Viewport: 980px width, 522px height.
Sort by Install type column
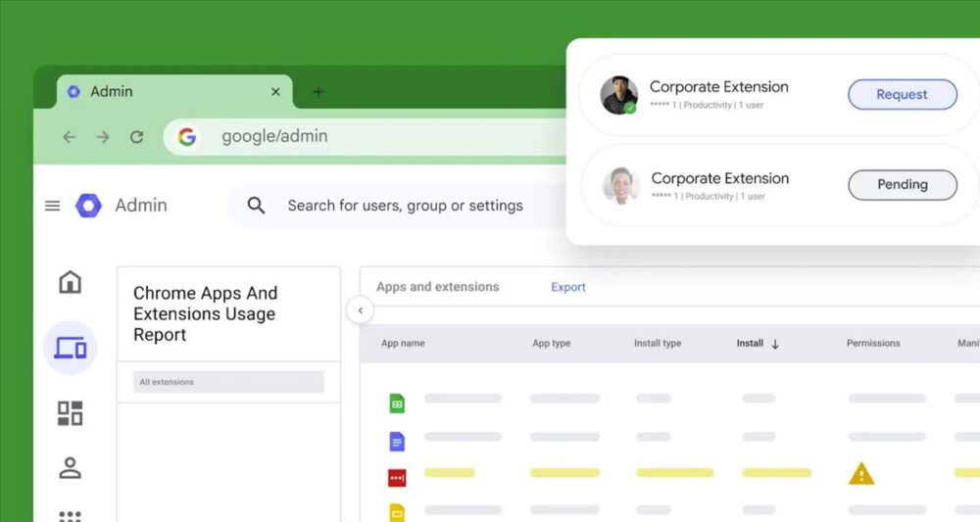[x=658, y=344]
